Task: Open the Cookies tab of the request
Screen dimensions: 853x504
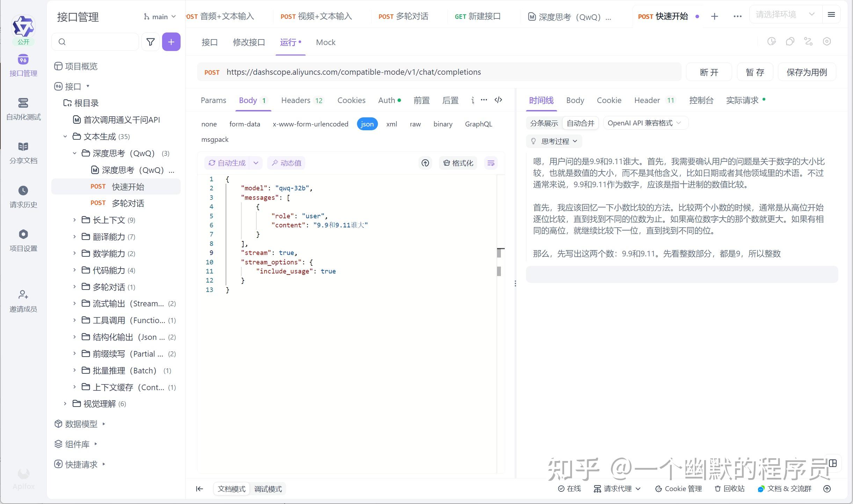Action: [x=351, y=100]
